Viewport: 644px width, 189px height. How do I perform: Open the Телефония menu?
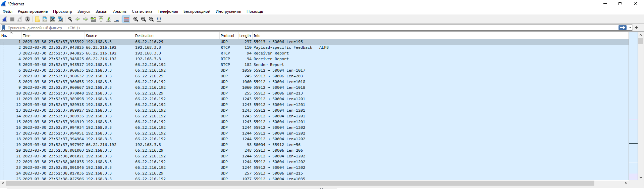pyautogui.click(x=168, y=11)
